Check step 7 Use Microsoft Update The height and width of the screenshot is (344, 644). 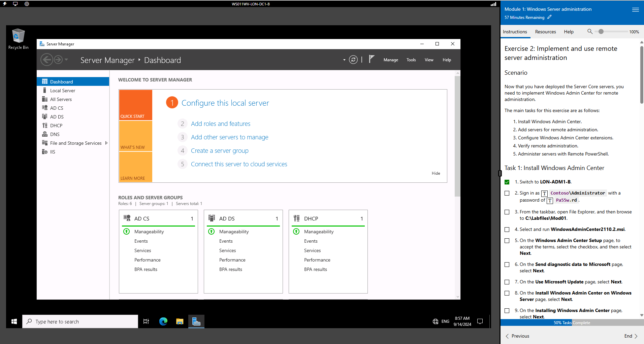[507, 282]
